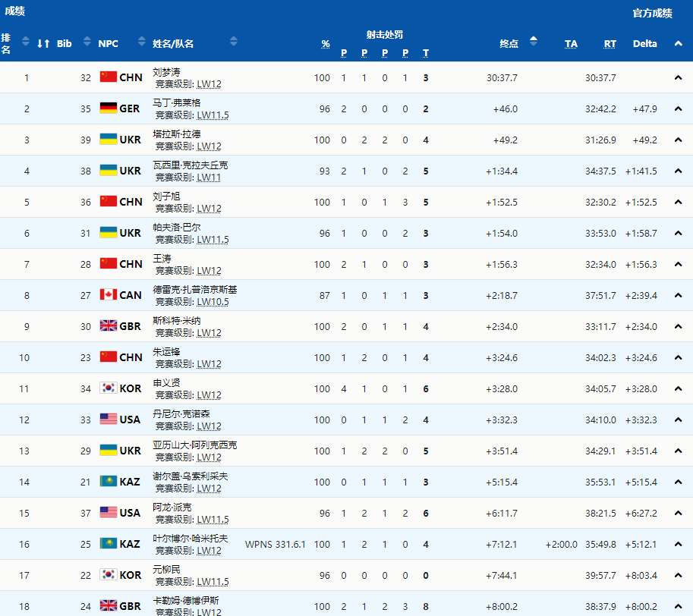Viewport: 693px width, 616px height.
Task: Click the Kazakhstan flag in row 14
Action: 109,482
